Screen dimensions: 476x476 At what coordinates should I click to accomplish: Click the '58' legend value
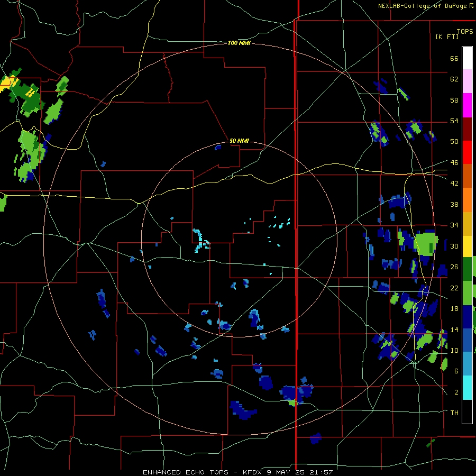pos(454,100)
